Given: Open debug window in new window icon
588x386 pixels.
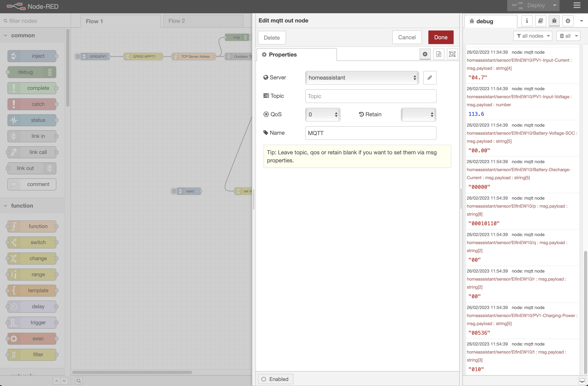Looking at the screenshot, I should point(582,380).
